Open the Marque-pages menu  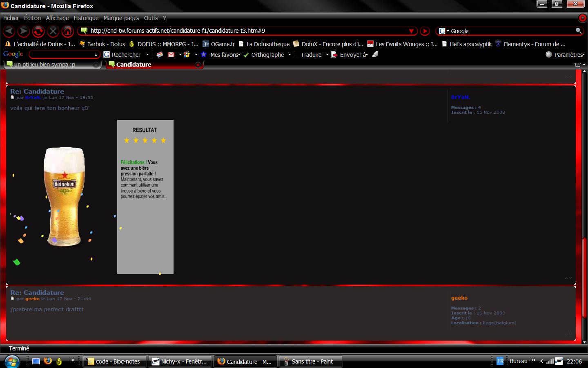point(121,18)
